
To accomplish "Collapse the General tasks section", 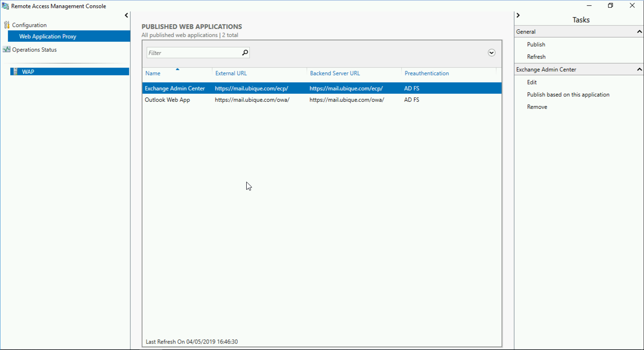I will (x=639, y=32).
